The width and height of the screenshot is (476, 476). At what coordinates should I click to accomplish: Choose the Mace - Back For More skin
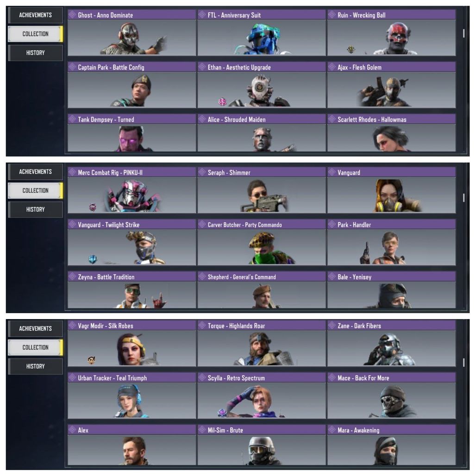tap(392, 395)
